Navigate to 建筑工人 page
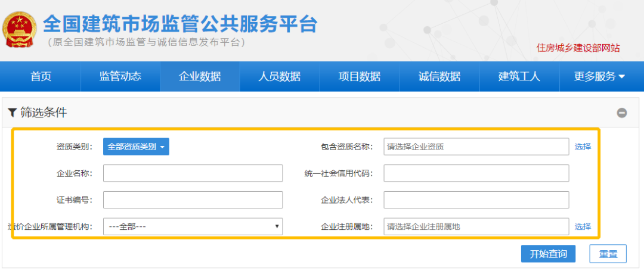This screenshot has width=644, height=274. click(x=519, y=76)
